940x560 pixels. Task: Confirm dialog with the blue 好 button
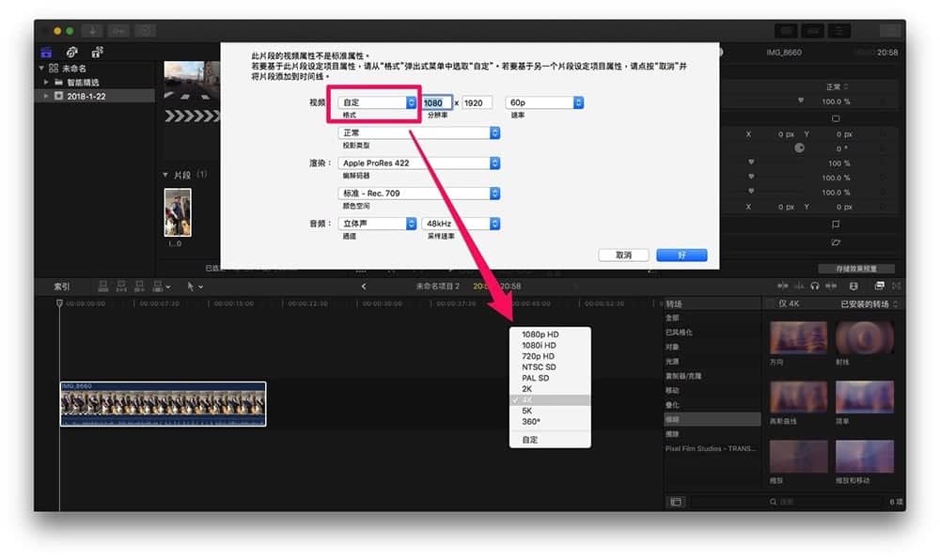click(681, 256)
